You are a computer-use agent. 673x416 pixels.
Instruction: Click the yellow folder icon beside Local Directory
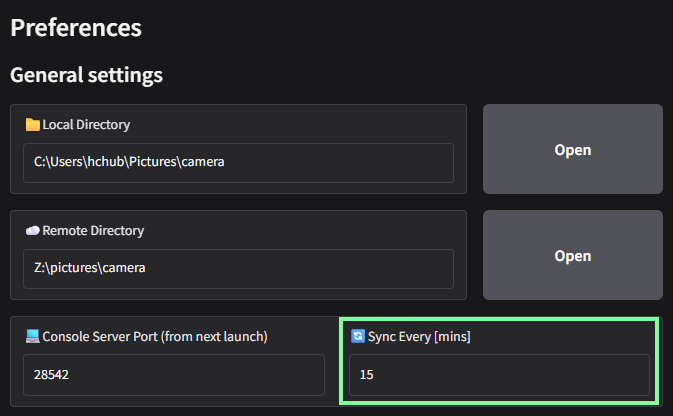(x=33, y=124)
